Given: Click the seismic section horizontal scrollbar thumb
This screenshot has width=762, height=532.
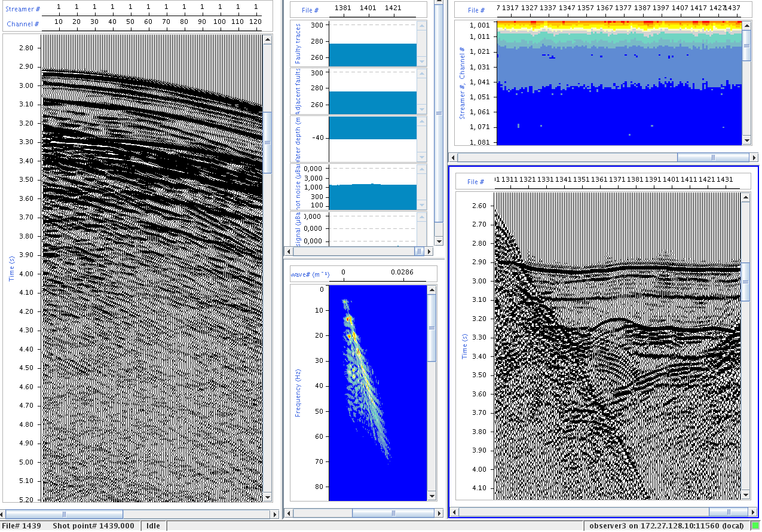Looking at the screenshot, I should point(729,512).
